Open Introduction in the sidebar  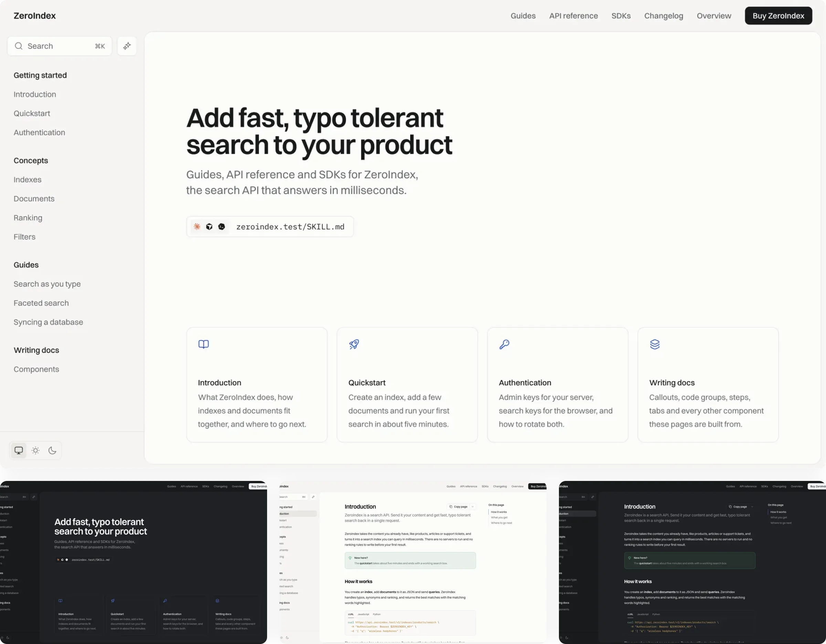click(x=35, y=95)
